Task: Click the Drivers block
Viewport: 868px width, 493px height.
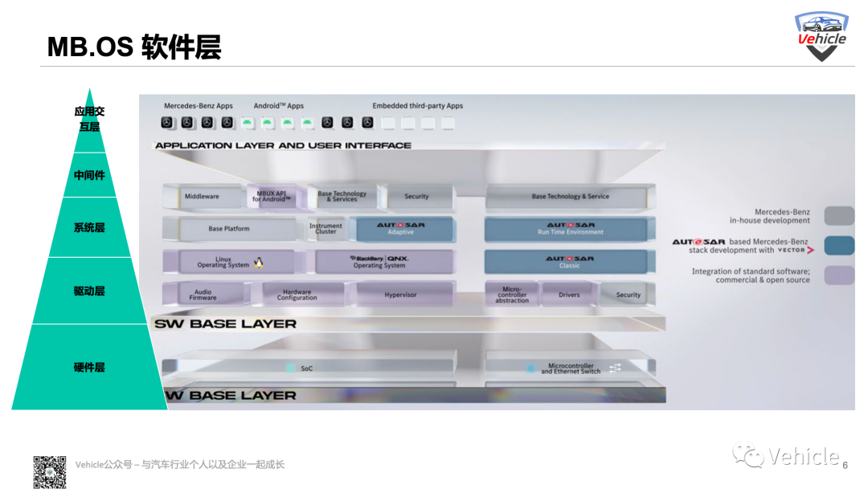Action: [569, 295]
